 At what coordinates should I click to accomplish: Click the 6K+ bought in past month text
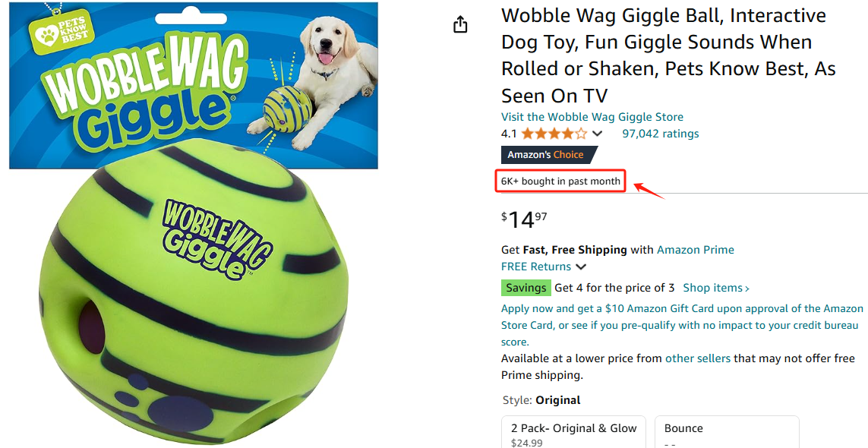click(x=560, y=181)
